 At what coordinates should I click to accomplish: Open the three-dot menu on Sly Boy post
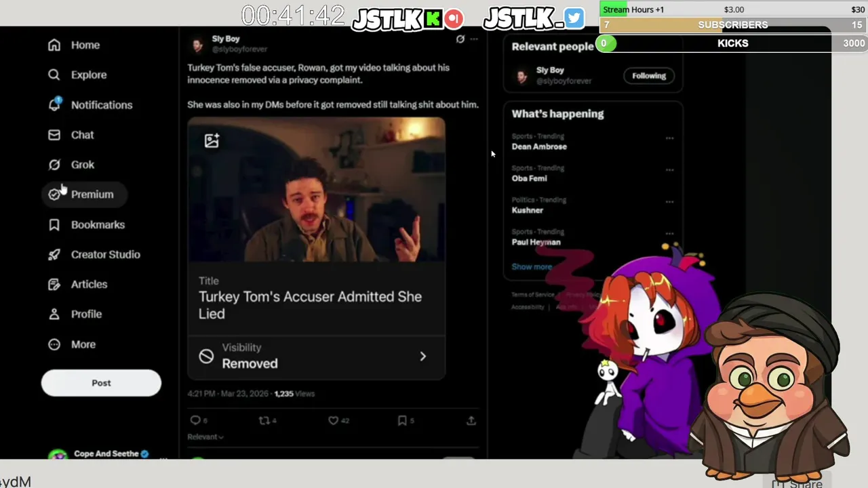point(474,39)
